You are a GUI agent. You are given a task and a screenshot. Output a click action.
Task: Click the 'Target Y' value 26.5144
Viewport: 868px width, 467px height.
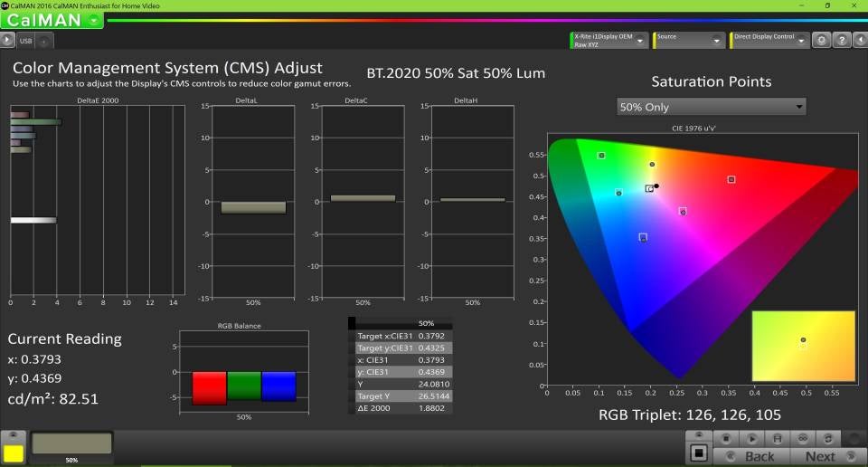coord(434,396)
